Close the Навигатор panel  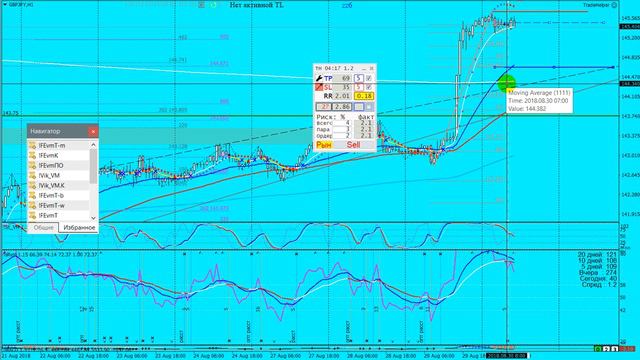[x=93, y=131]
